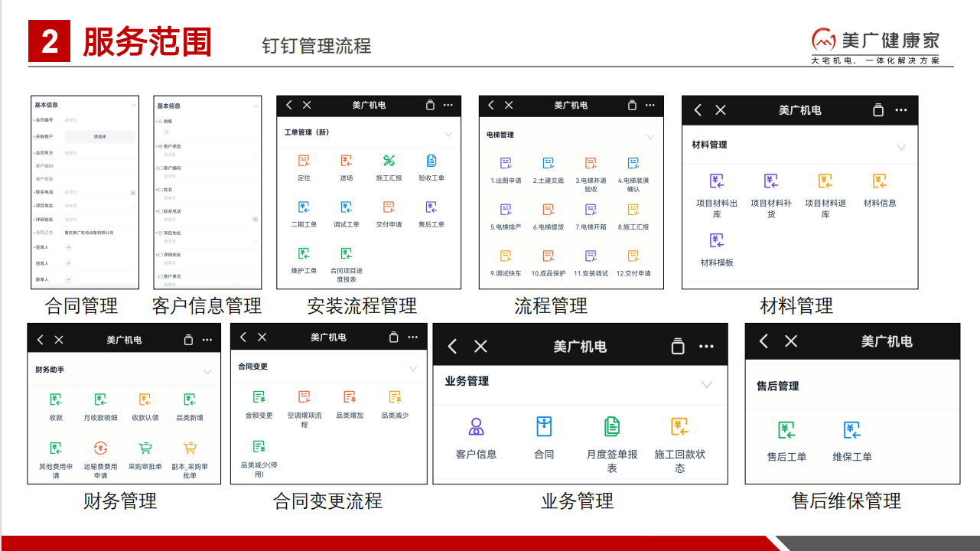
Task: Go back in the 业务管理 panel header
Action: click(x=453, y=347)
